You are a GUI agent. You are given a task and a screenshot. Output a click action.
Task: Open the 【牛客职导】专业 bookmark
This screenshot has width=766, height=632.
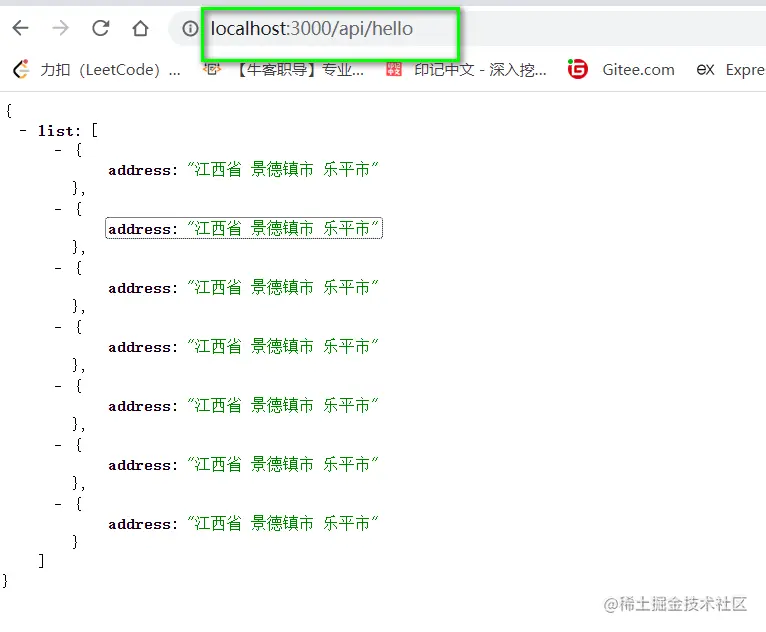[300, 70]
